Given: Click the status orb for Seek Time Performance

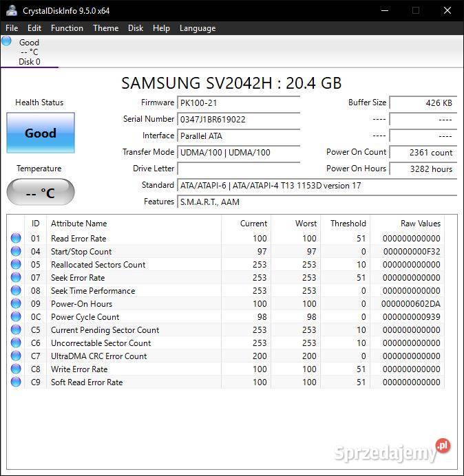Looking at the screenshot, I should click(16, 290).
